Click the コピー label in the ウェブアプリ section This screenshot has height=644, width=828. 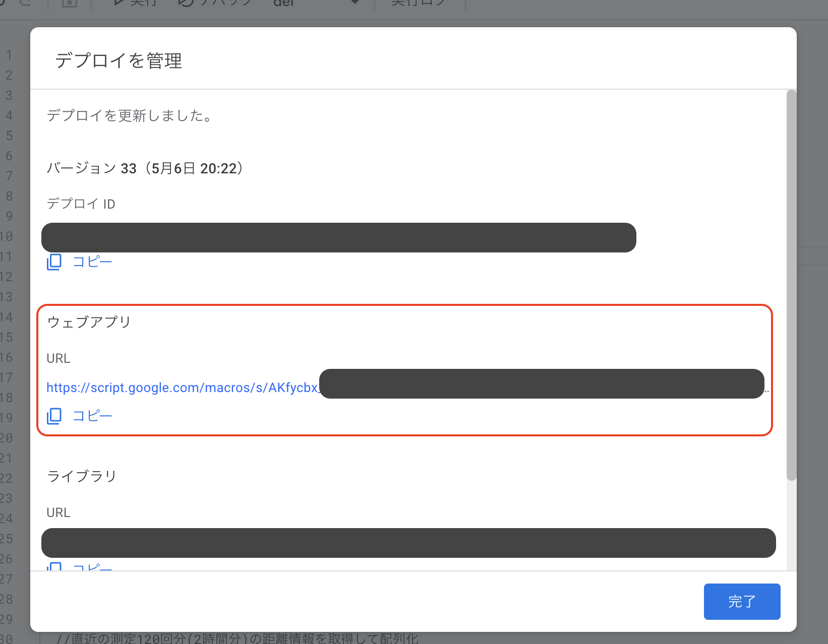tap(92, 416)
